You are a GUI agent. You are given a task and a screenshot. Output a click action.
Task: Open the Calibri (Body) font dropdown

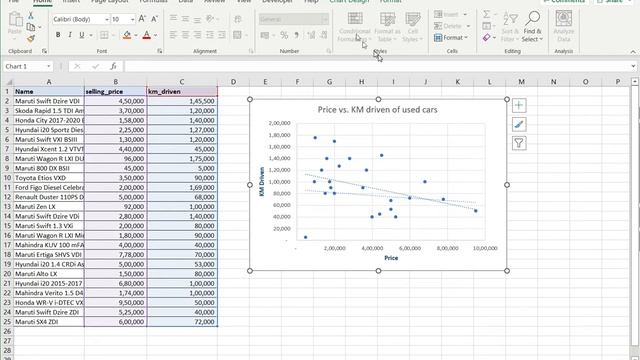click(107, 19)
